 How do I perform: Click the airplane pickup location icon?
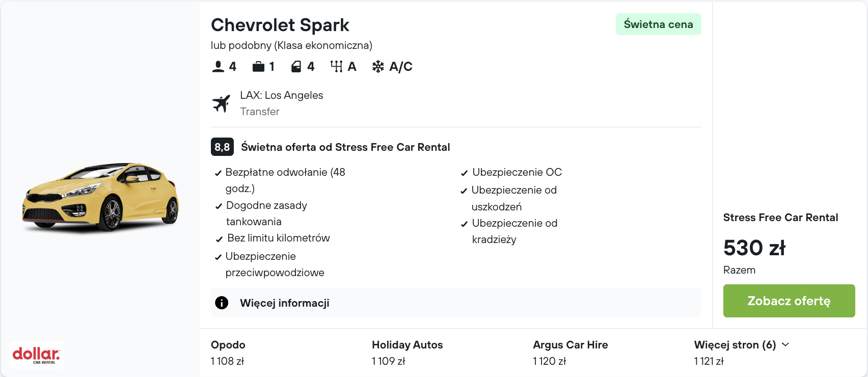tap(221, 103)
